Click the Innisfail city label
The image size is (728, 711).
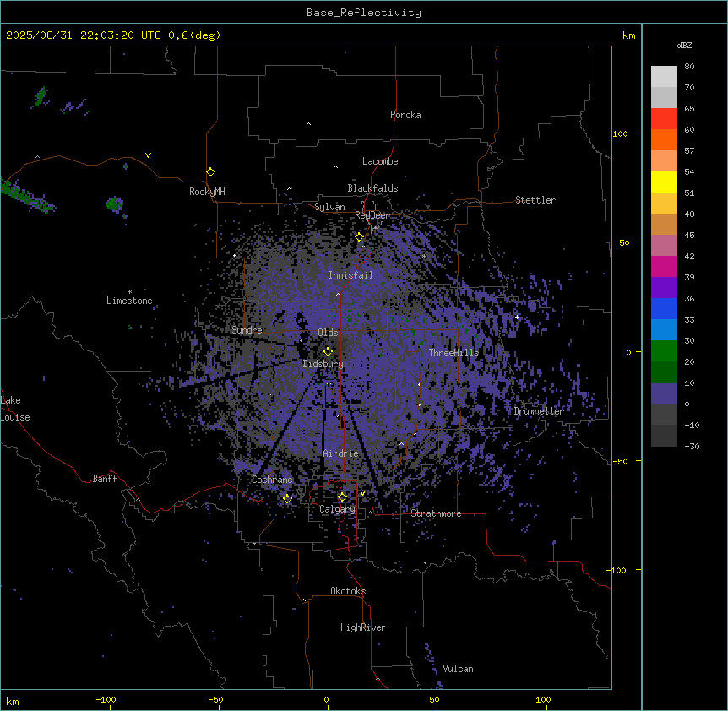click(350, 275)
